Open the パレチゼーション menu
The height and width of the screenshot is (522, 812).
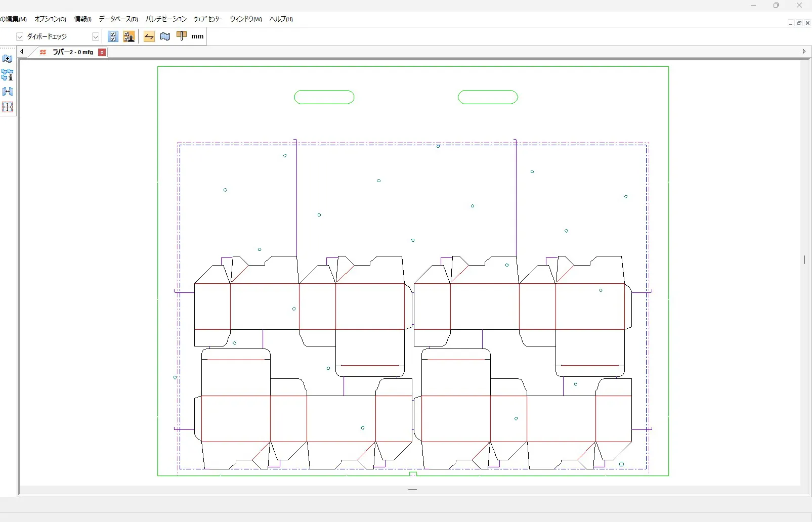pos(166,19)
